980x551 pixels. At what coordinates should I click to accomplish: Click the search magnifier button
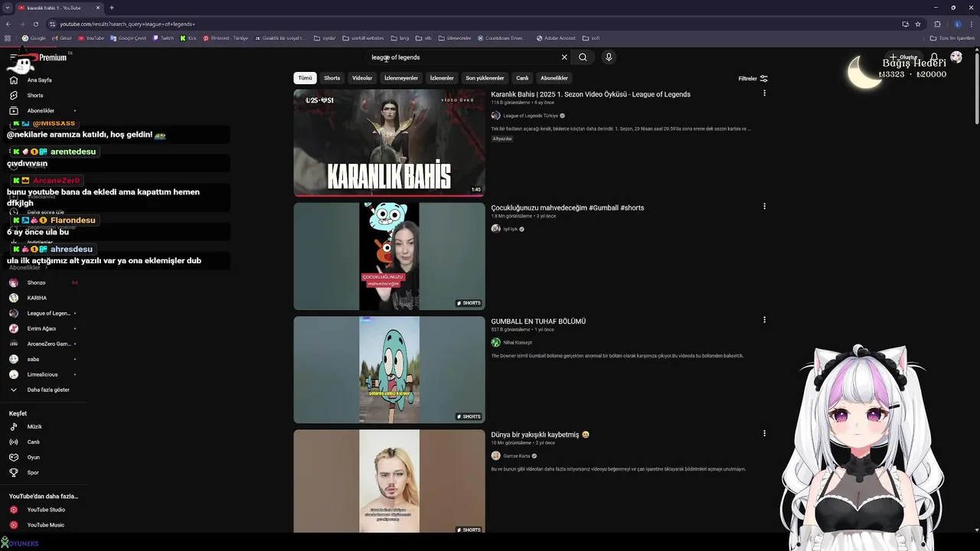pos(583,57)
